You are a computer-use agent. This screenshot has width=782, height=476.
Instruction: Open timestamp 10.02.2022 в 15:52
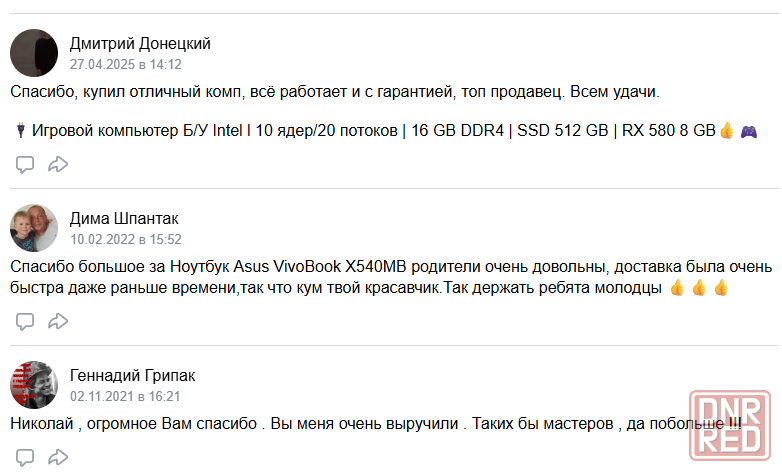(x=126, y=239)
